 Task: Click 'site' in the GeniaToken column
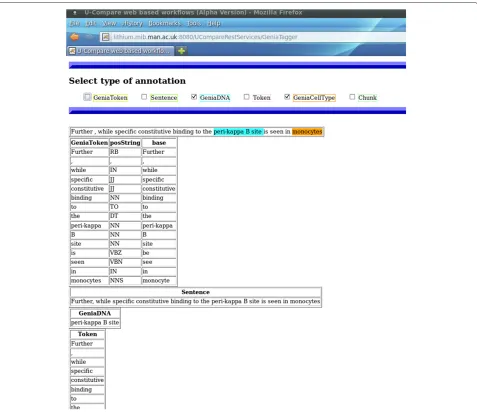[x=89, y=244]
